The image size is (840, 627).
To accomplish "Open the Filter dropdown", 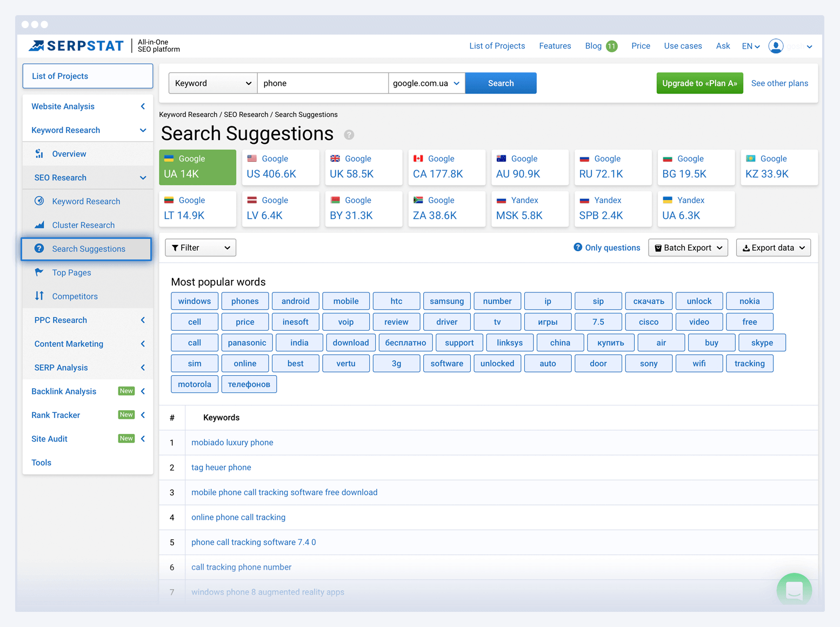I will click(201, 248).
